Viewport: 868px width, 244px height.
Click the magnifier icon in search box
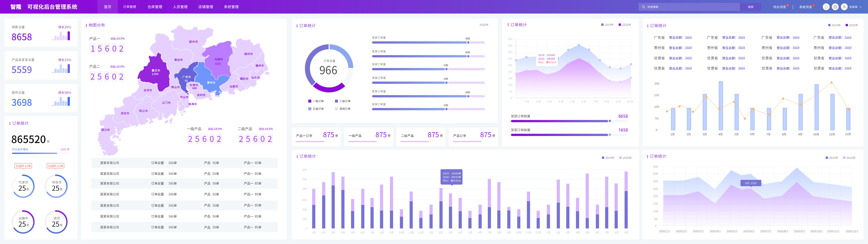point(644,7)
